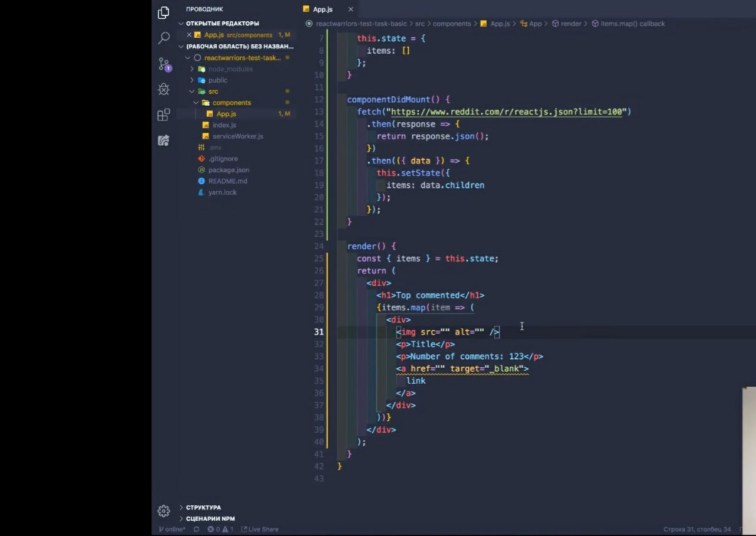
Task: Collapse the components folder
Action: click(x=231, y=103)
